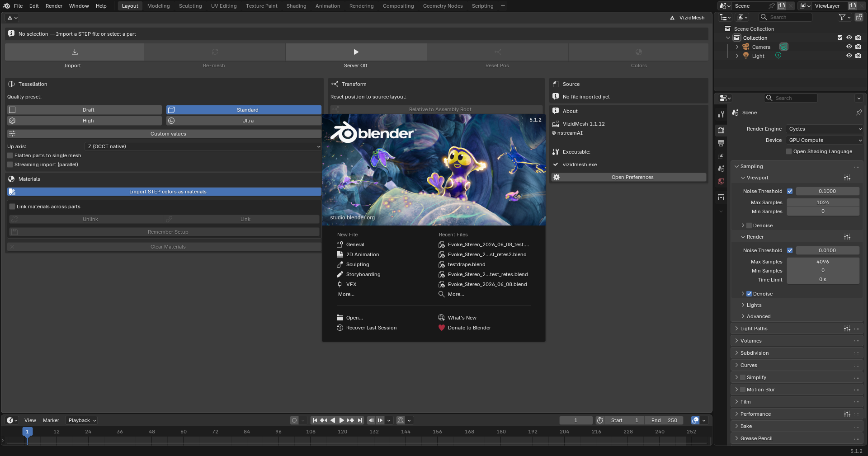
Task: Open Viewport sampling presets icon
Action: [847, 178]
